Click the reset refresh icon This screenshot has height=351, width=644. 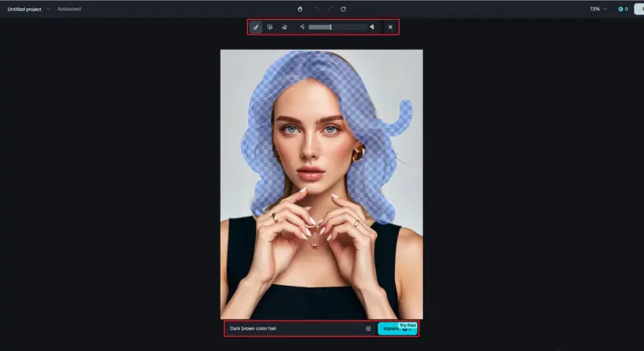[x=343, y=9]
